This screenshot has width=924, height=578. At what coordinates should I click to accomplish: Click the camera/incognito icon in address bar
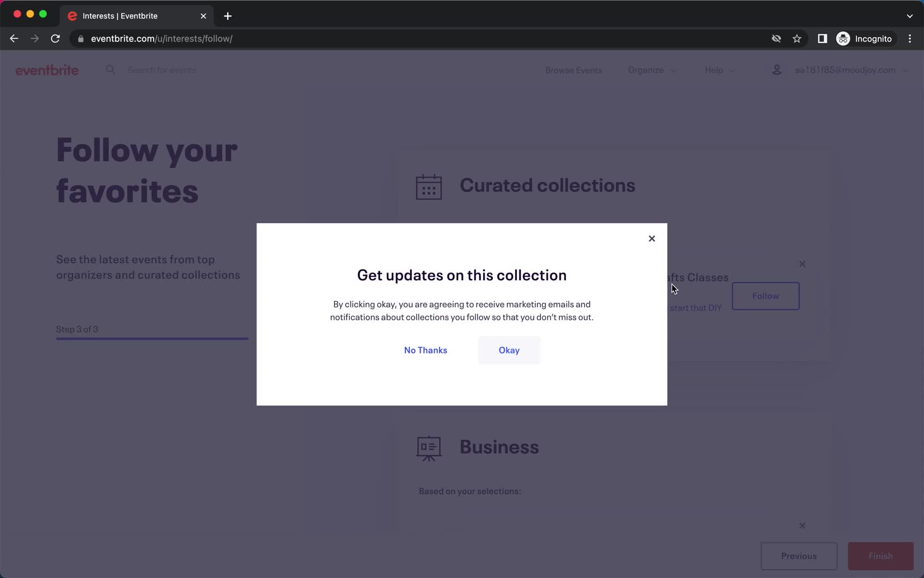pyautogui.click(x=776, y=39)
